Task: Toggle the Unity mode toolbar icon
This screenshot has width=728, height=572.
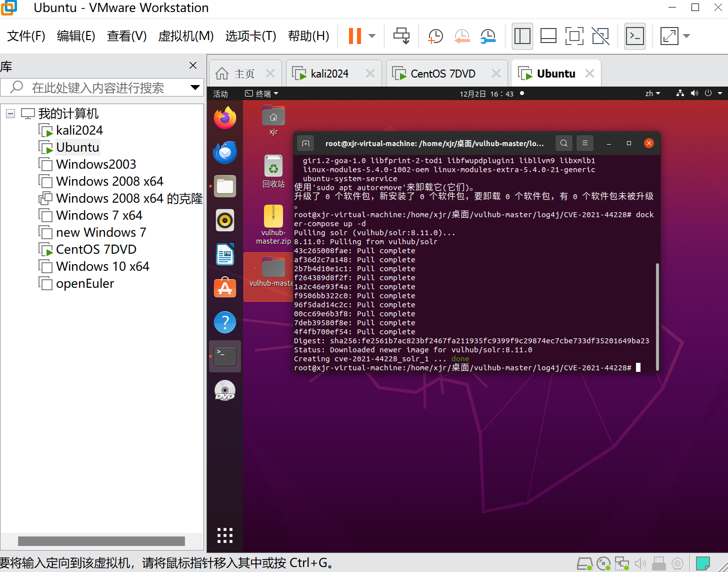Action: (600, 36)
